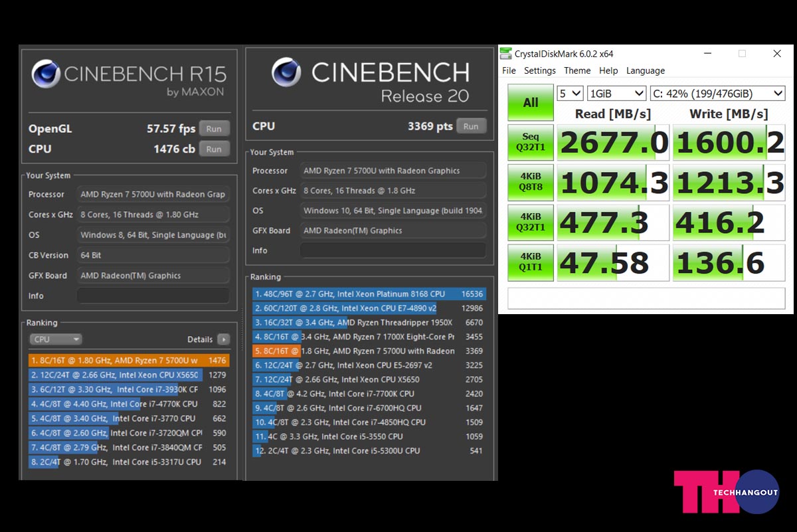Click the Info field in Cinebench R15
Screen dimensions: 797x532
153,296
